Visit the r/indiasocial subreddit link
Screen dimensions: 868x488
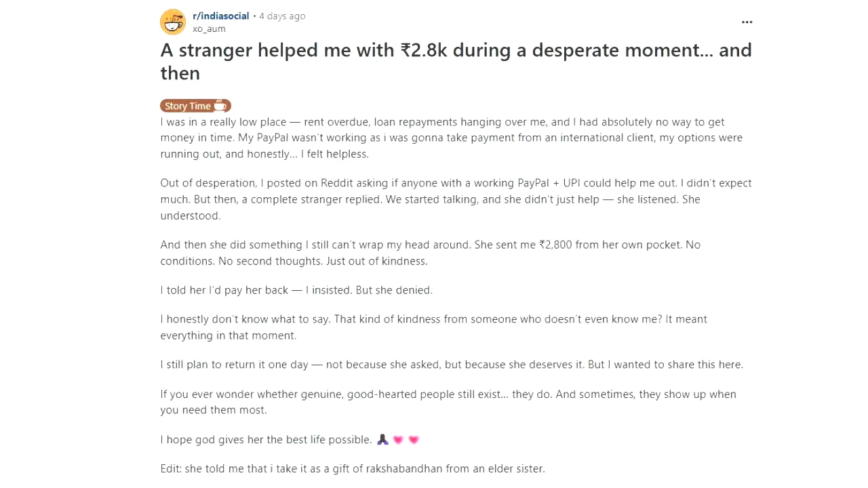click(x=221, y=16)
